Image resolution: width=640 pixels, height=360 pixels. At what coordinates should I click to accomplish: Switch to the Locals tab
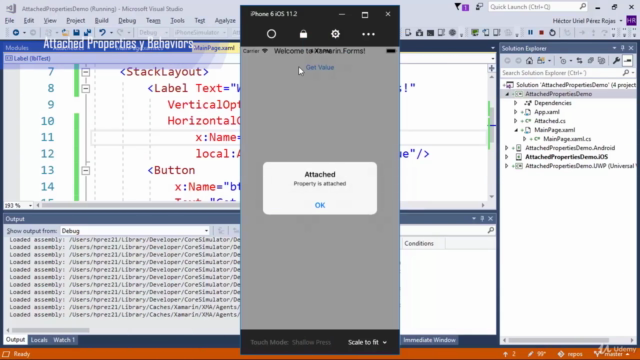[x=39, y=340]
